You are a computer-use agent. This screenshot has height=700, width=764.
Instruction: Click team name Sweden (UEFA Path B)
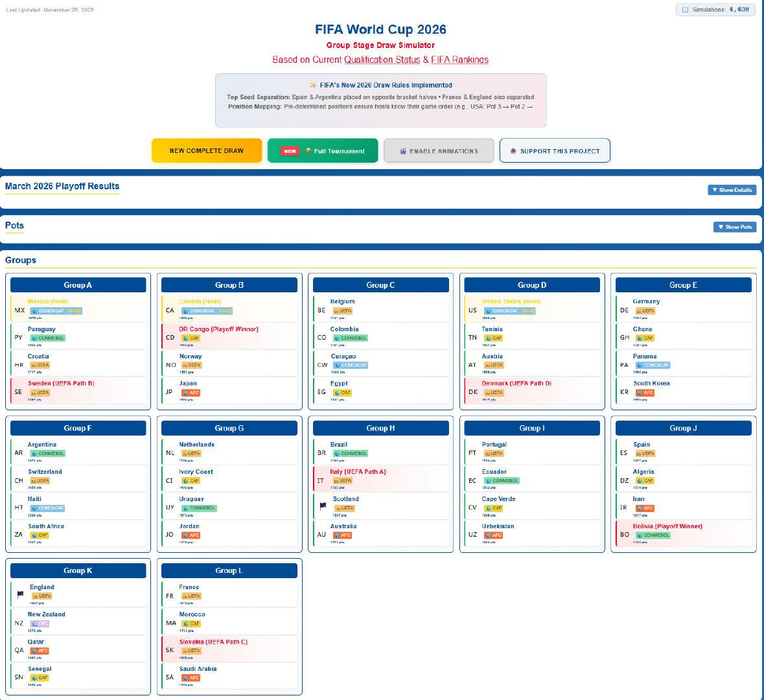click(x=61, y=383)
